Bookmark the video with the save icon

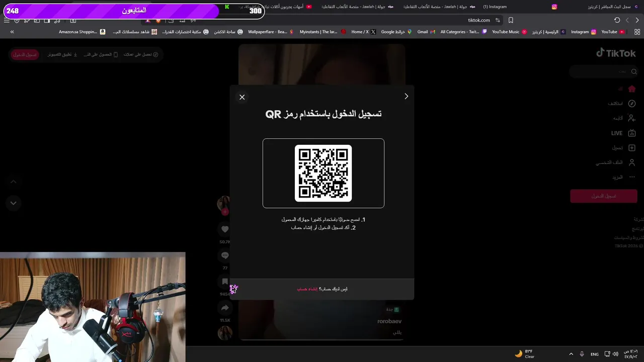pyautogui.click(x=225, y=282)
